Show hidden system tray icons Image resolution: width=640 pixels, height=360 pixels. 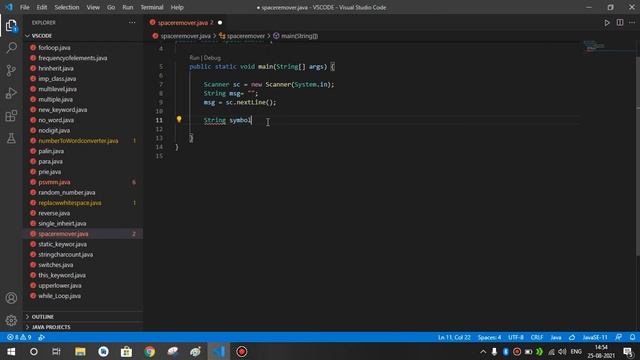[483, 351]
